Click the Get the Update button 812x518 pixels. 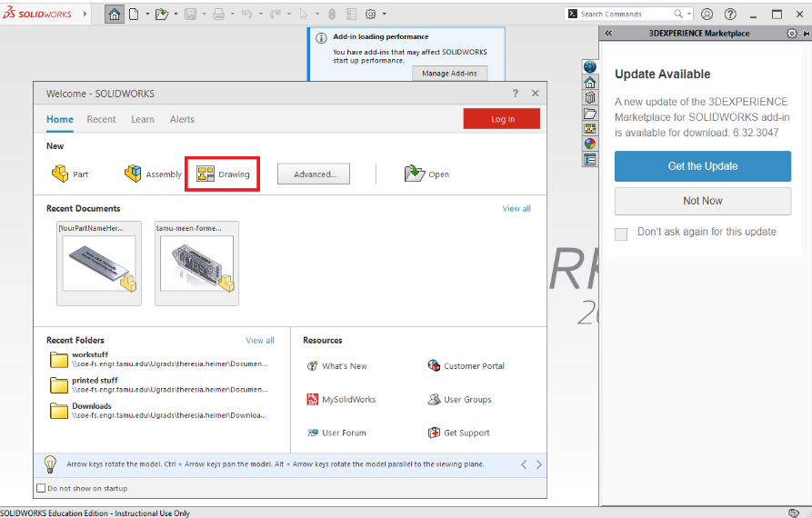(703, 166)
